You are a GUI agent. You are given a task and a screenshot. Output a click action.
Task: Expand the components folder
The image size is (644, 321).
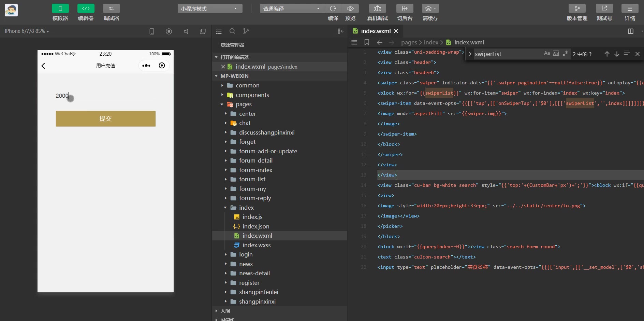(x=280, y=95)
